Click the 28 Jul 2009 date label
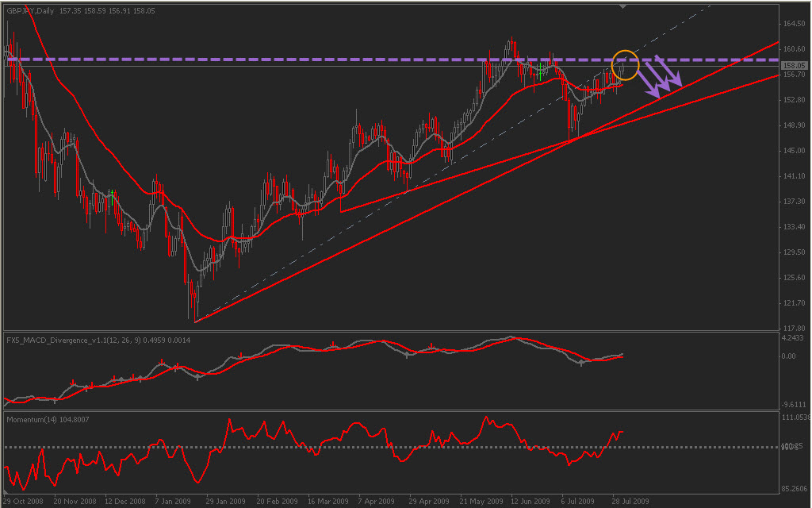The width and height of the screenshot is (812, 508). (x=632, y=501)
